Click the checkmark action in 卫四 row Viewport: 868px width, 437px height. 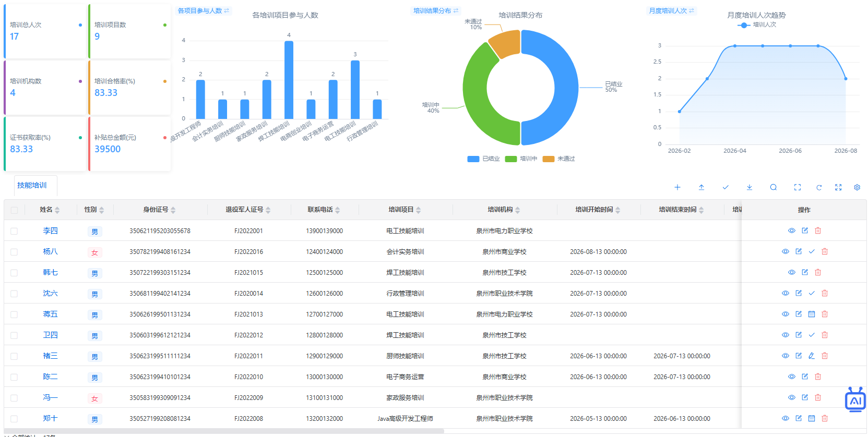[812, 335]
